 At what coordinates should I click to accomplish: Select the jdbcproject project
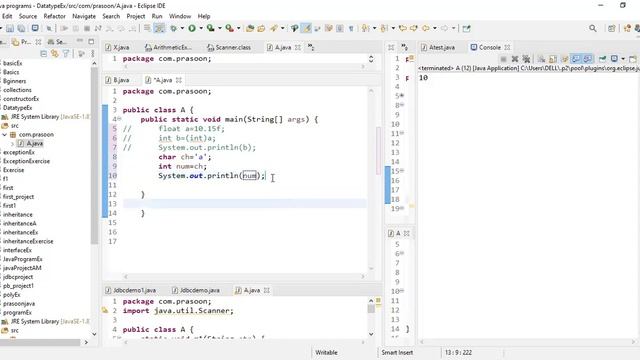point(18,277)
